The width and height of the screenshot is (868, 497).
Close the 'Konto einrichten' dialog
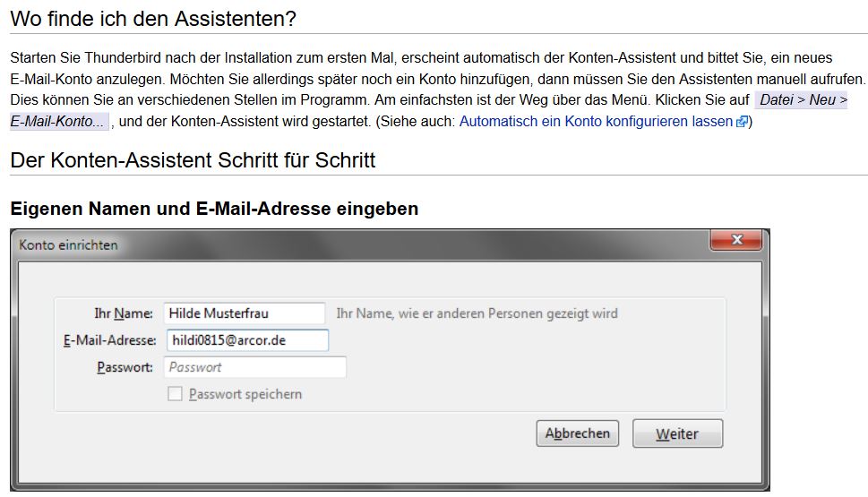(x=735, y=240)
